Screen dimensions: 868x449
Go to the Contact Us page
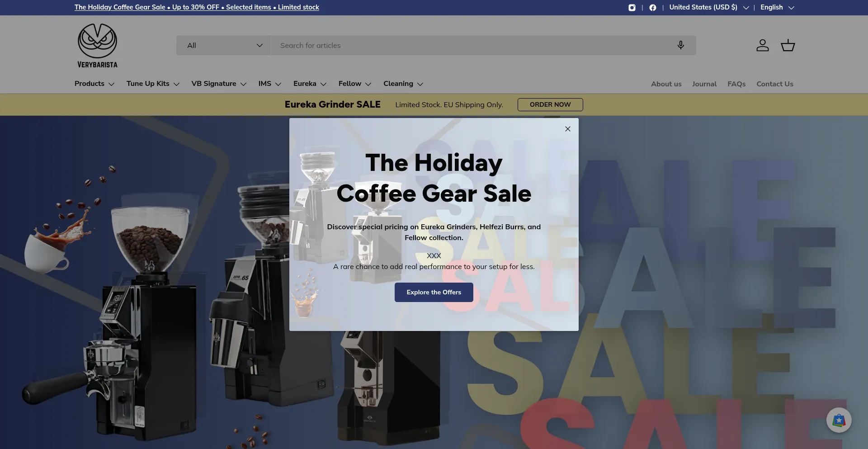point(775,84)
